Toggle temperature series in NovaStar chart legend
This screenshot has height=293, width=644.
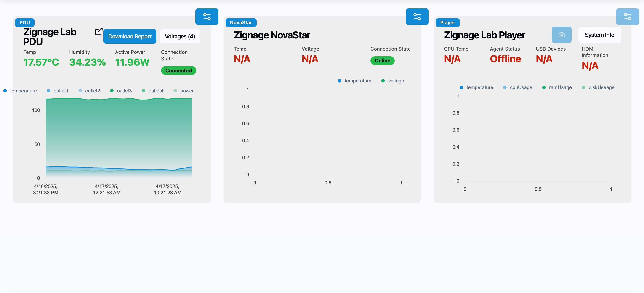(354, 81)
